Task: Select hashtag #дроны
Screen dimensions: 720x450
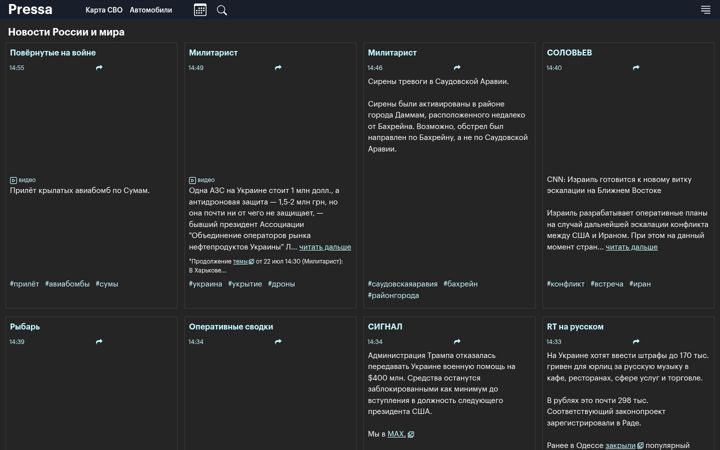Action: coord(281,284)
